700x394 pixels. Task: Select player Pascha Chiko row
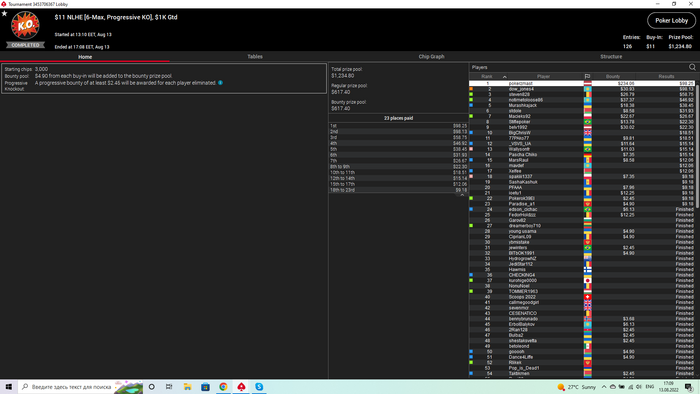pyautogui.click(x=582, y=154)
